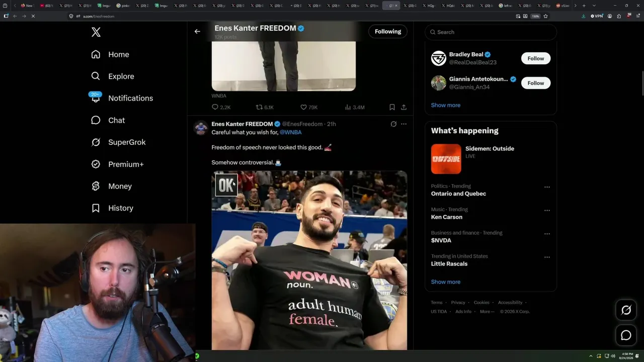Bookmark this page with the star icon
This screenshot has height=362, width=644.
click(545, 16)
